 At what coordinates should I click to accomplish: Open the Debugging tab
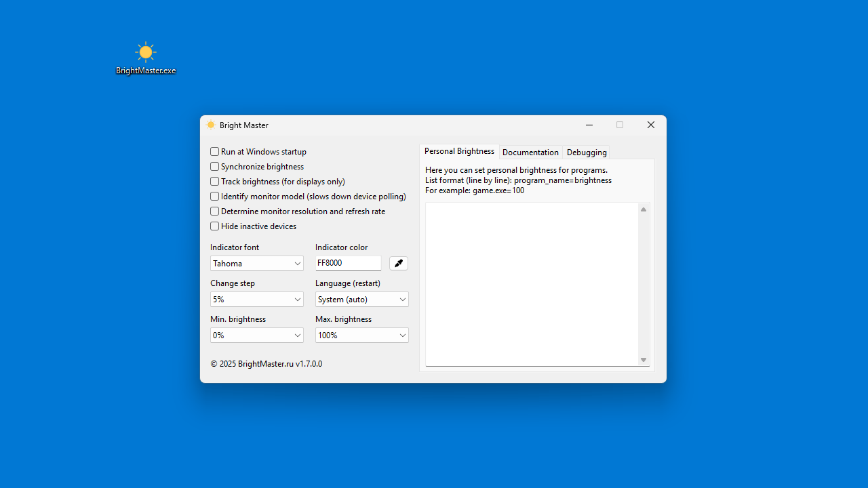tap(587, 152)
